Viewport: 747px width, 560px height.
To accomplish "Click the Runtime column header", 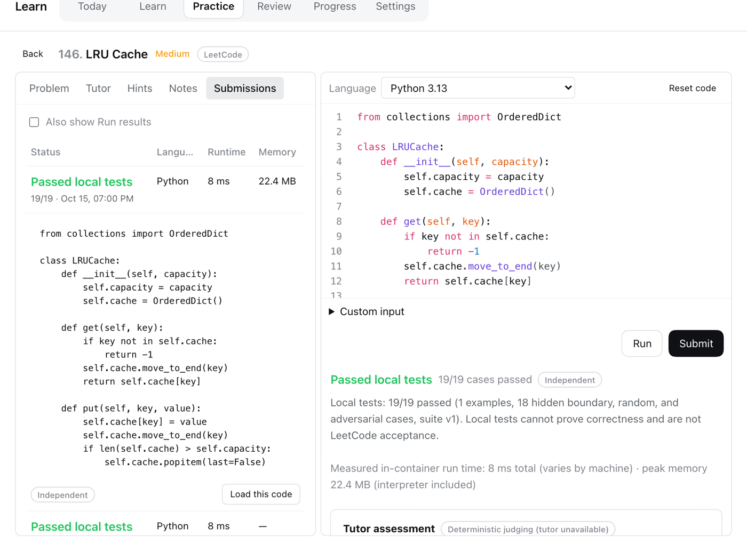I will click(x=227, y=152).
